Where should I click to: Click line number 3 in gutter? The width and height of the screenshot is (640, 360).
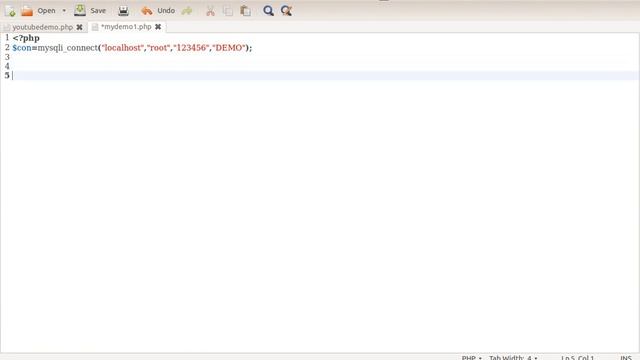pyautogui.click(x=7, y=57)
